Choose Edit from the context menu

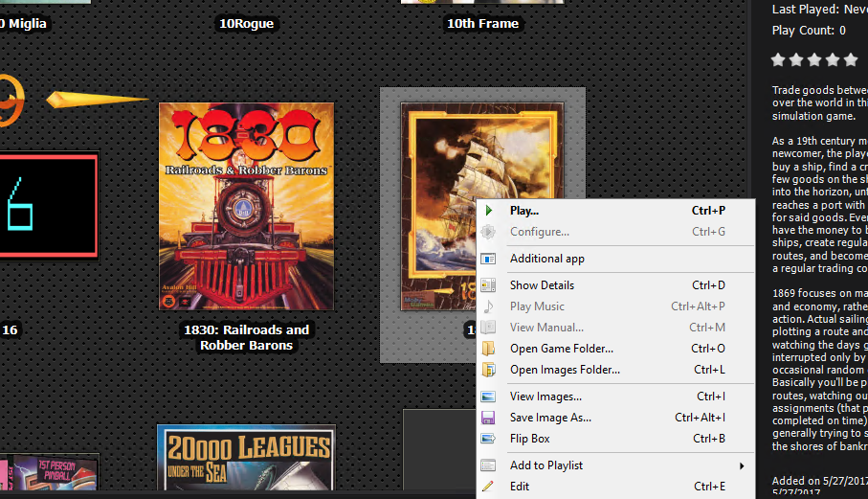[615, 487]
